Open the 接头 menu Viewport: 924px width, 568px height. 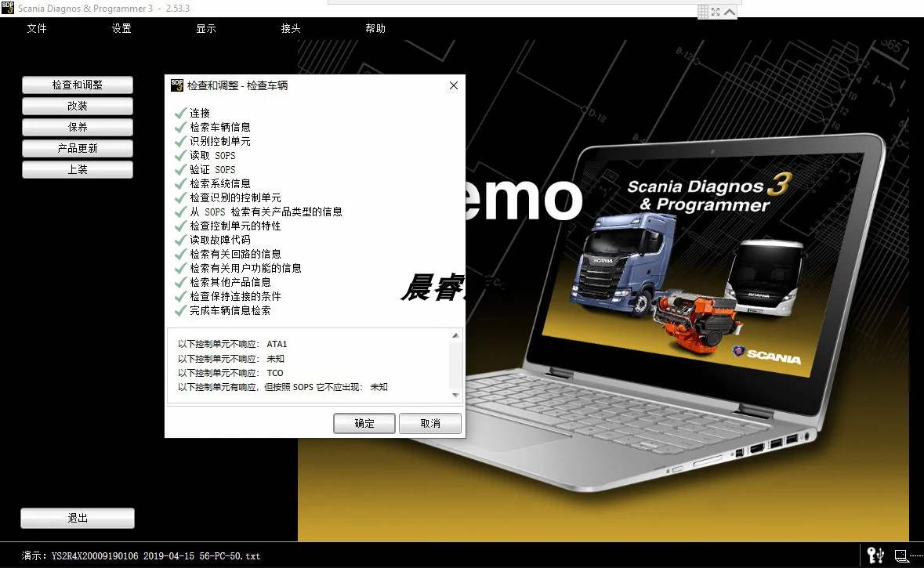pos(291,28)
